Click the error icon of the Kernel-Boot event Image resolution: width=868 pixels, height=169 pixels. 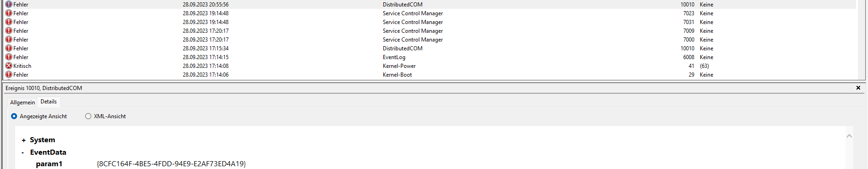9,74
